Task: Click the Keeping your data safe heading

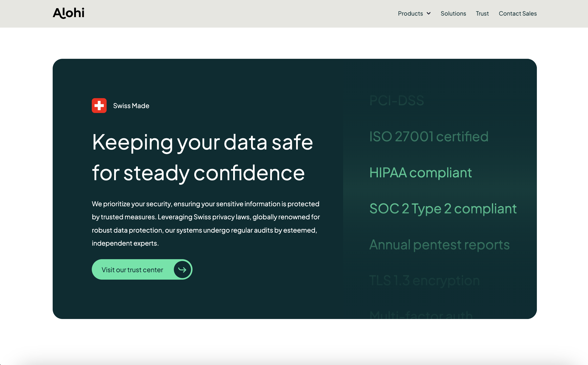Action: tap(202, 157)
